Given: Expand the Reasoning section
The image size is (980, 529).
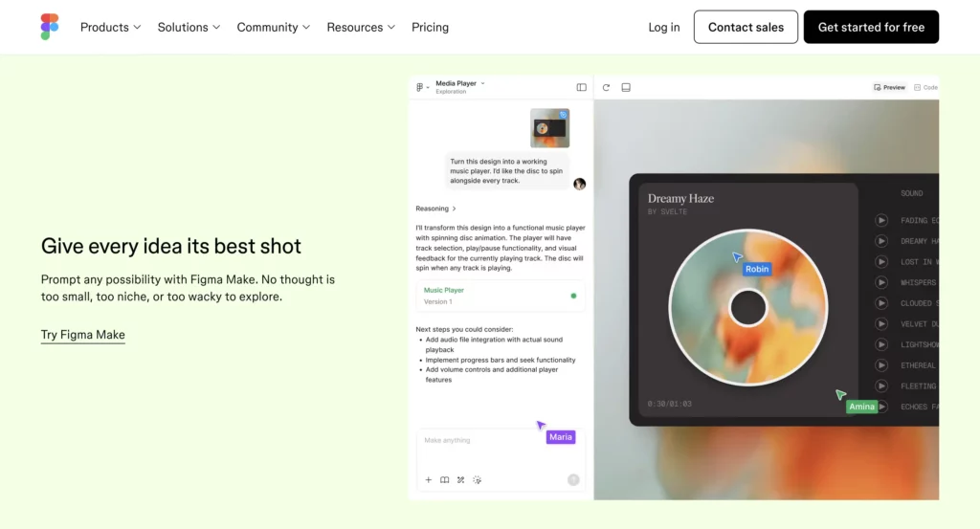Looking at the screenshot, I should (x=435, y=209).
